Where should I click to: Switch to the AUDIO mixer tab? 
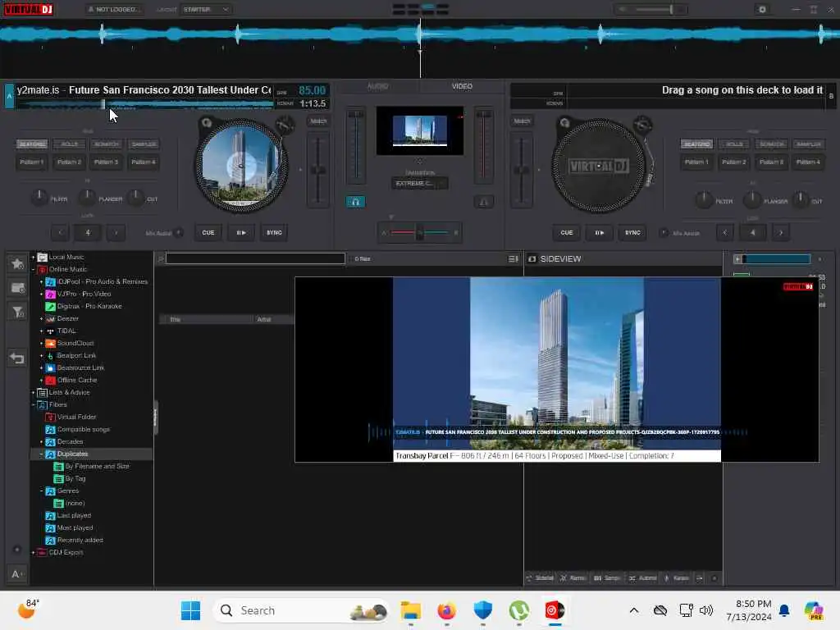(x=377, y=86)
